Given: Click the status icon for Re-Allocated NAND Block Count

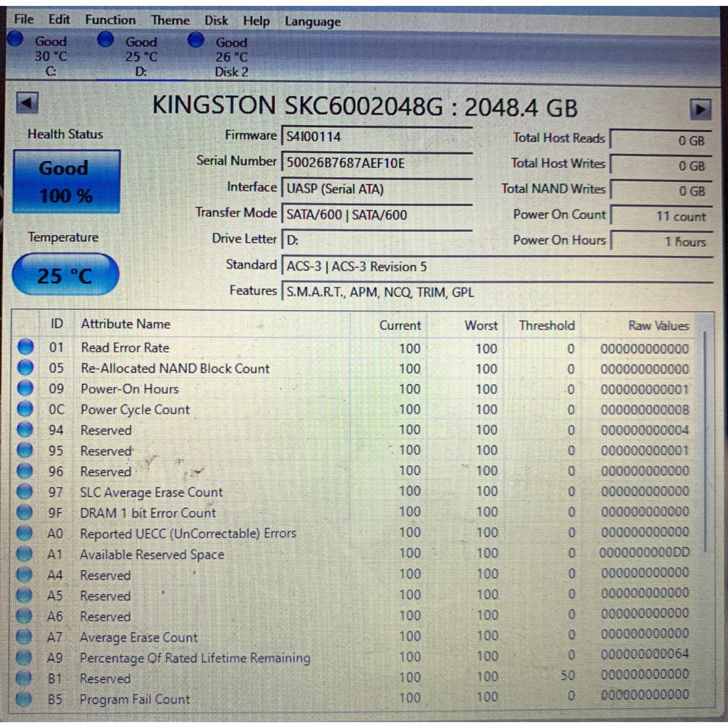Looking at the screenshot, I should [x=25, y=368].
